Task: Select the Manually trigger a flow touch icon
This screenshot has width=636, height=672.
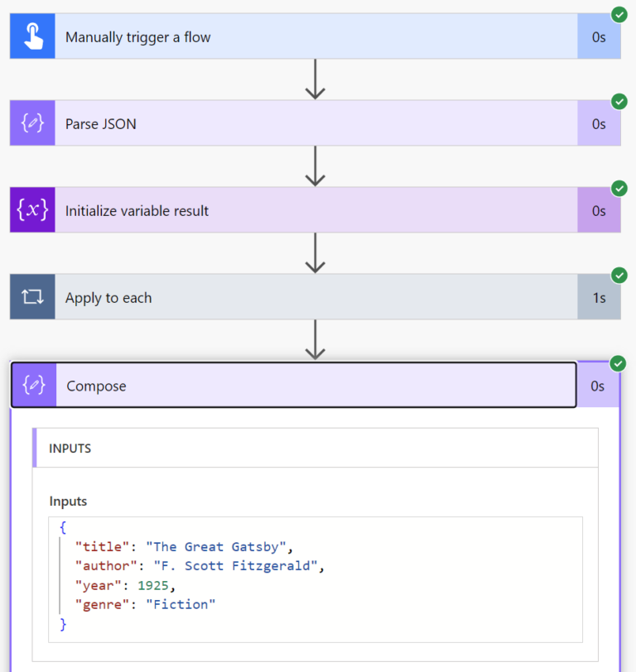Action: tap(31, 36)
